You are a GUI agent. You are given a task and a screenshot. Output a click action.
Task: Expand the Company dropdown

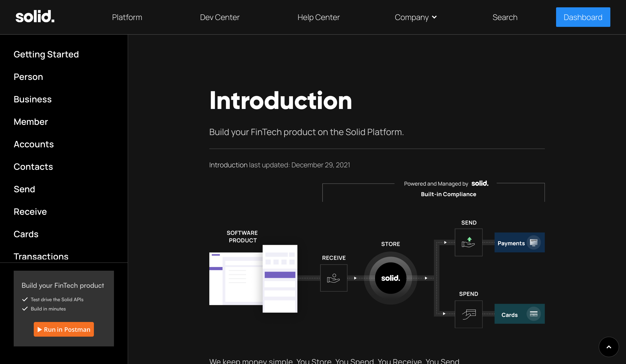point(416,17)
